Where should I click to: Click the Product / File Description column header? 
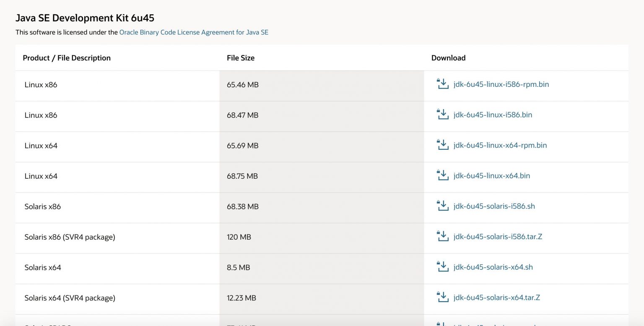[x=67, y=58]
